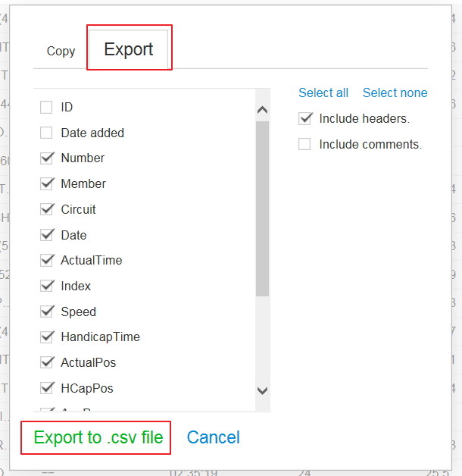The width and height of the screenshot is (462, 476).
Task: Click the scroll up arrow in column list
Action: click(262, 110)
